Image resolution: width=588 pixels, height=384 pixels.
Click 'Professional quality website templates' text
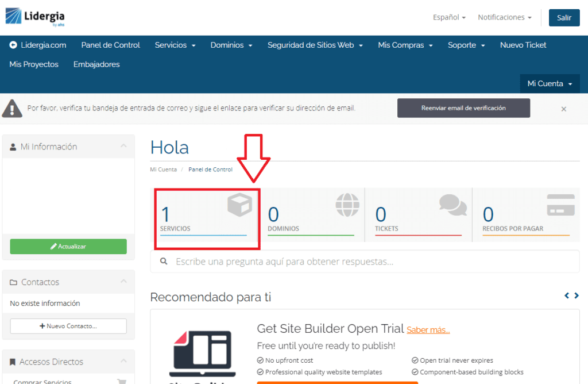pos(324,372)
